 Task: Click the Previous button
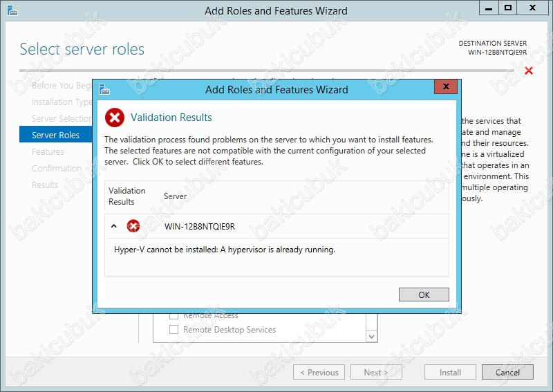[x=319, y=372]
